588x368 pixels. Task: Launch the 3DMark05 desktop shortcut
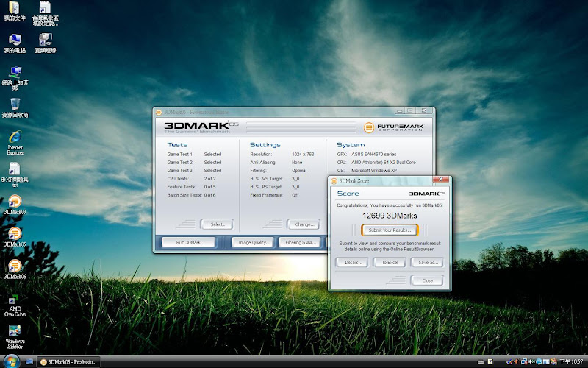point(15,237)
